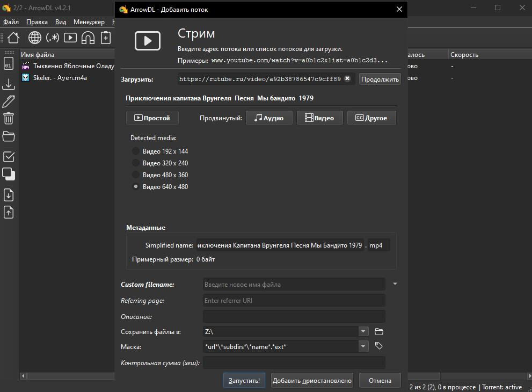The width and height of the screenshot is (532, 392).
Task: Browse for save folder via folder icon
Action: [379, 332]
